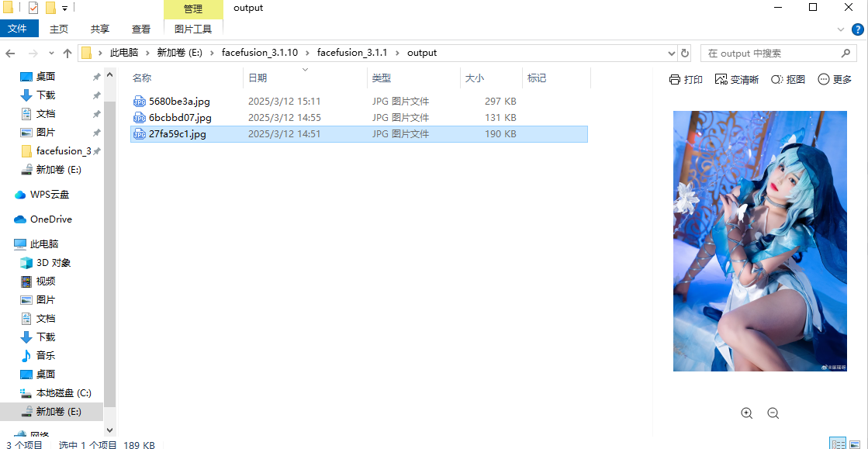
Task: Click the 抠图 cutout button
Action: (x=788, y=80)
